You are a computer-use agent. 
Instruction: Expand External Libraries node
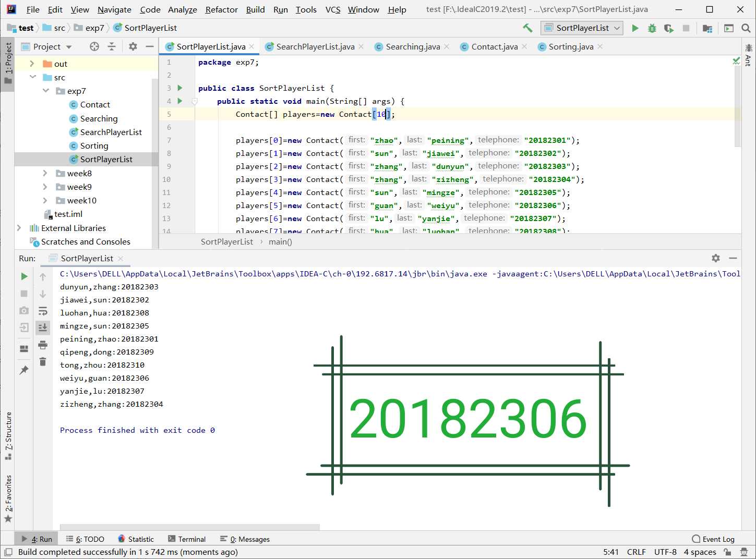pos(19,228)
